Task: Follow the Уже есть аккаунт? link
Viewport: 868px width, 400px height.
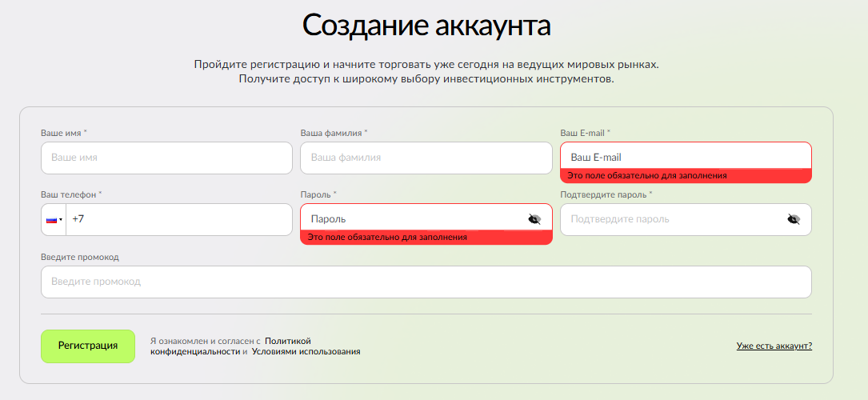Action: (774, 346)
